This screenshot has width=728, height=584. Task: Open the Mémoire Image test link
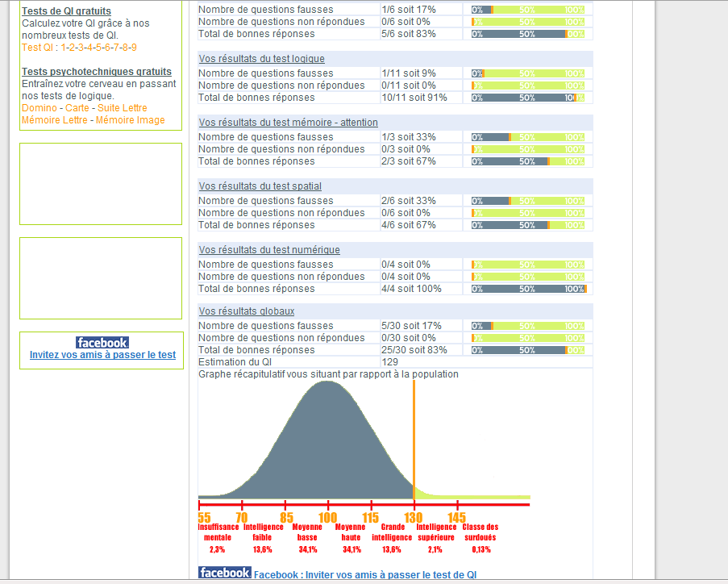(x=131, y=120)
